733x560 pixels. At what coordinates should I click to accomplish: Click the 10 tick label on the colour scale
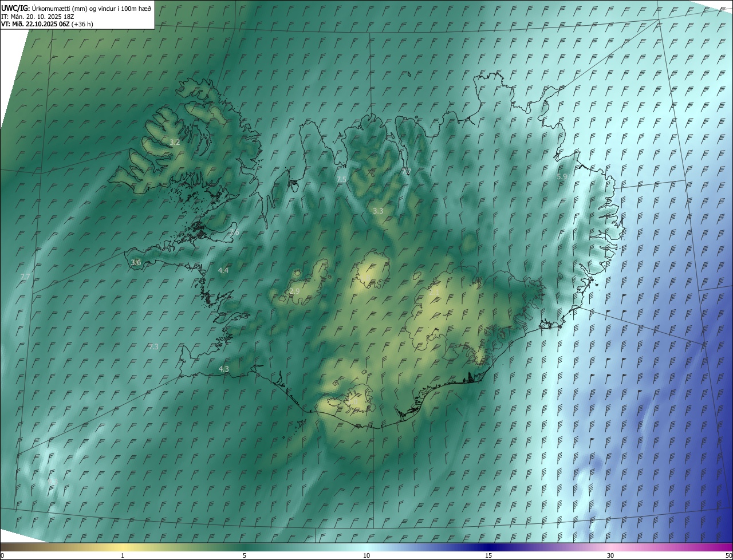(366, 555)
